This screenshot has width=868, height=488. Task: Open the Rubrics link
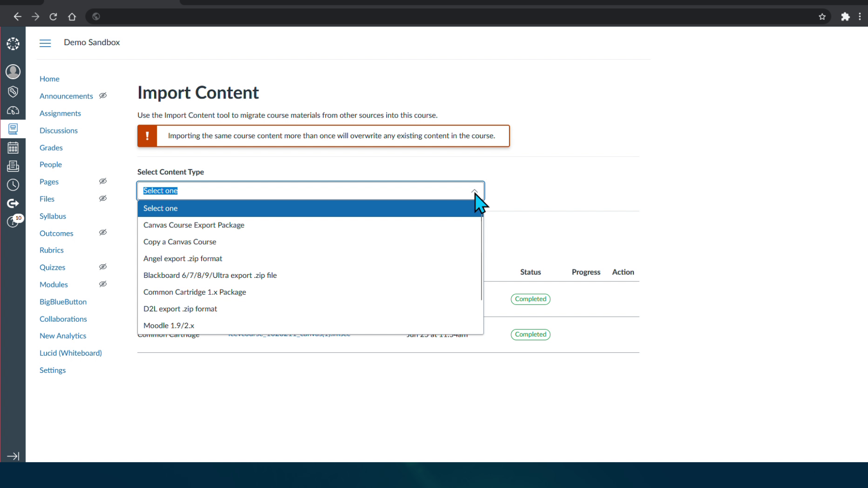(52, 250)
